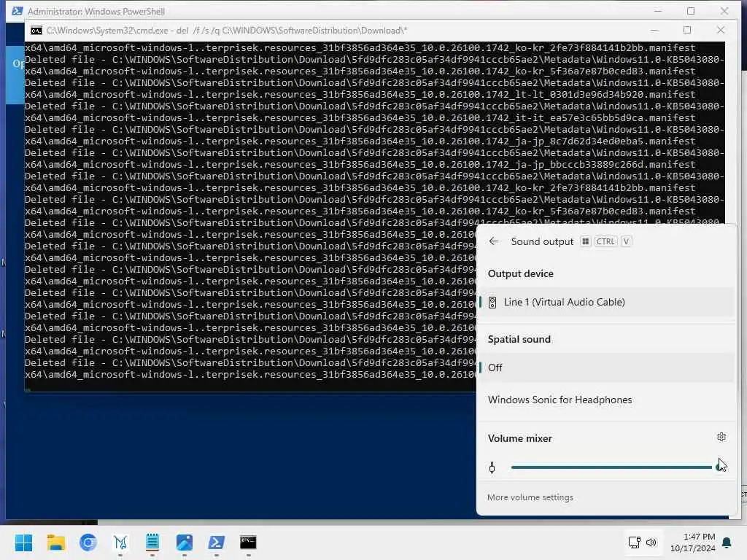
Task: Open the Photos taskbar app
Action: (x=185, y=542)
